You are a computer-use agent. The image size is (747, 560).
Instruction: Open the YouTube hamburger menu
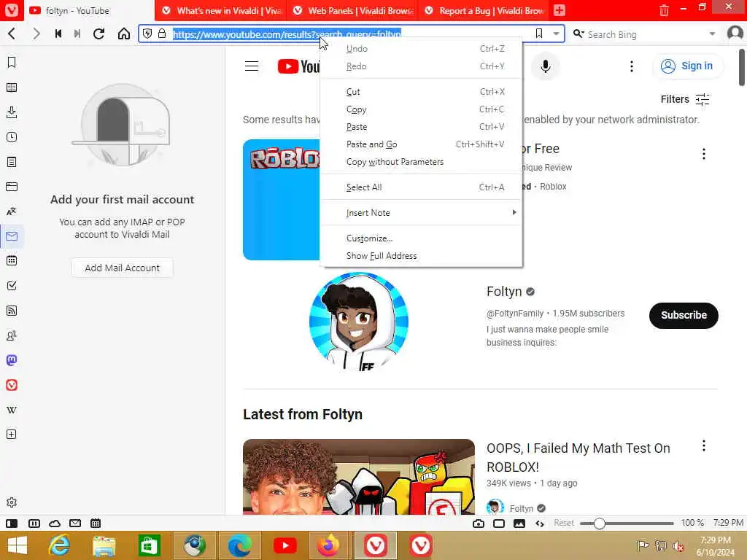coord(252,66)
